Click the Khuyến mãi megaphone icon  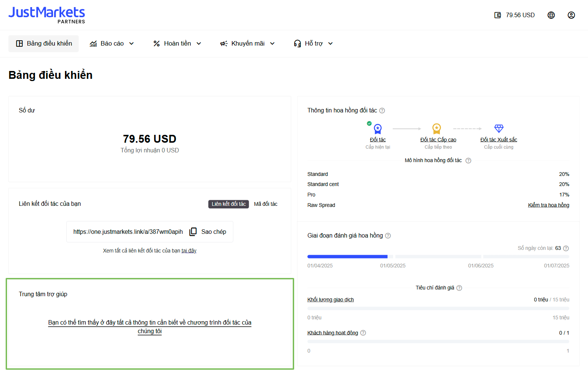[x=224, y=44]
